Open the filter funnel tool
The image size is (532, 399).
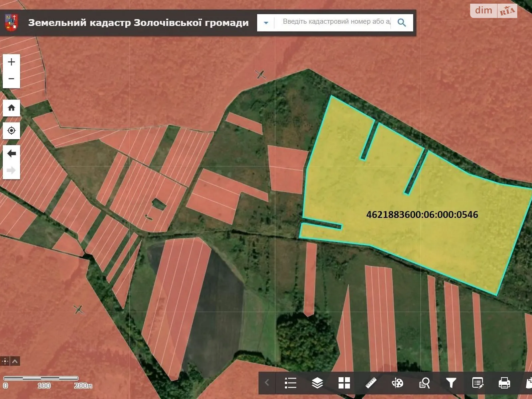tap(451, 383)
